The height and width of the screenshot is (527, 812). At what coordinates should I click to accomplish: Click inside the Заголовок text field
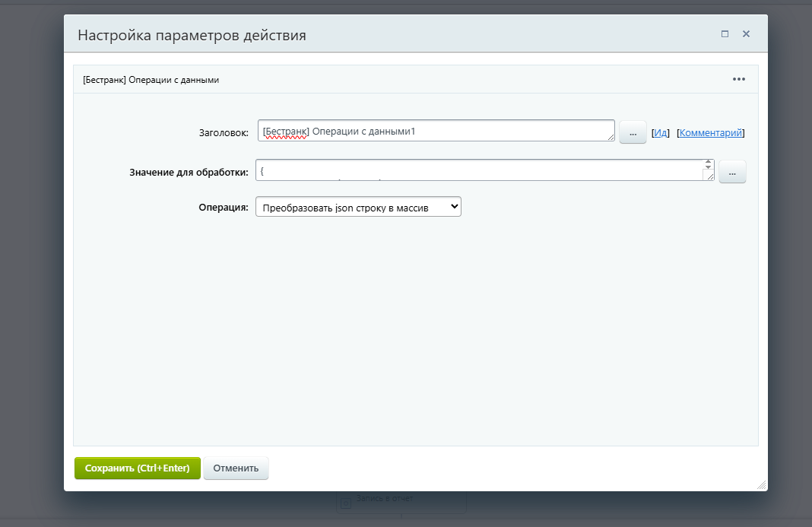433,130
